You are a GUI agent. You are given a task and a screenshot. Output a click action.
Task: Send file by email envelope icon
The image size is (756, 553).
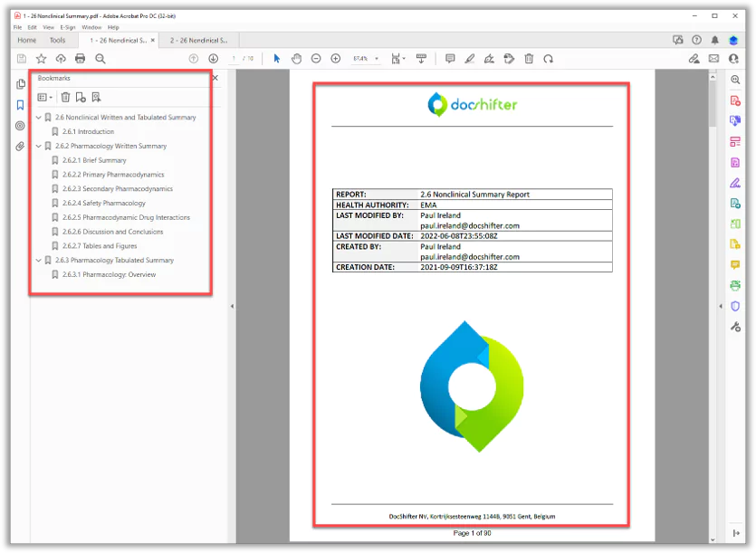[713, 59]
